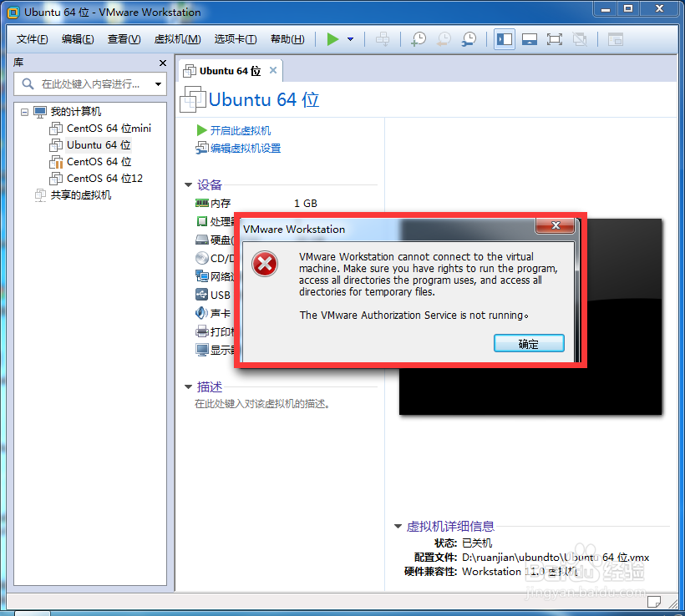The width and height of the screenshot is (685, 616).
Task: Click the VM description text field
Action: pyautogui.click(x=261, y=404)
